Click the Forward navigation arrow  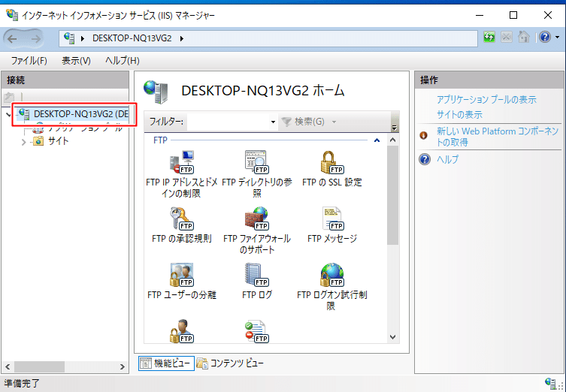(x=35, y=38)
